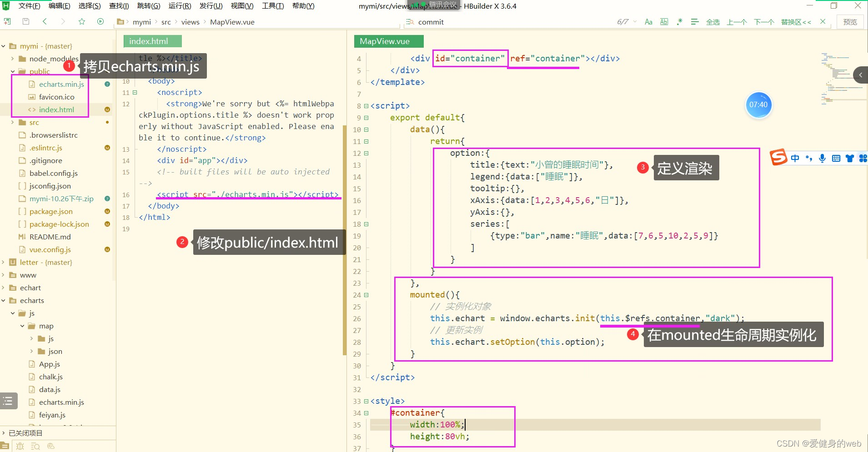Toggle whole-word match search option
The height and width of the screenshot is (452, 868).
pyautogui.click(x=664, y=22)
